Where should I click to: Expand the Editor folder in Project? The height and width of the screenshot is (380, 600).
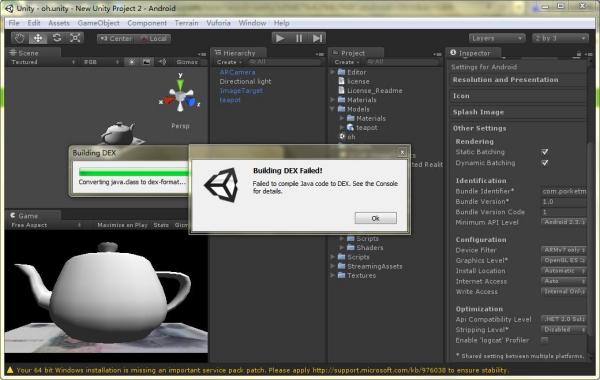pos(333,72)
